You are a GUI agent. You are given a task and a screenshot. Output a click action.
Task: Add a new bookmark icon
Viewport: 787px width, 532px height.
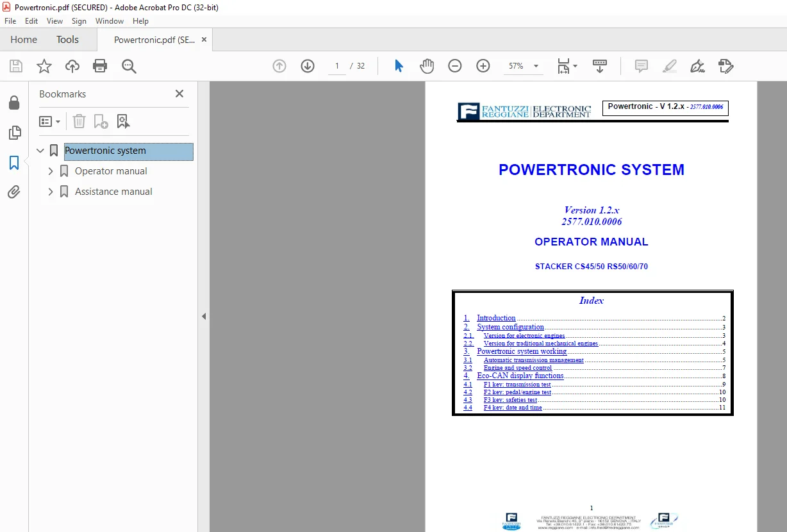101,121
